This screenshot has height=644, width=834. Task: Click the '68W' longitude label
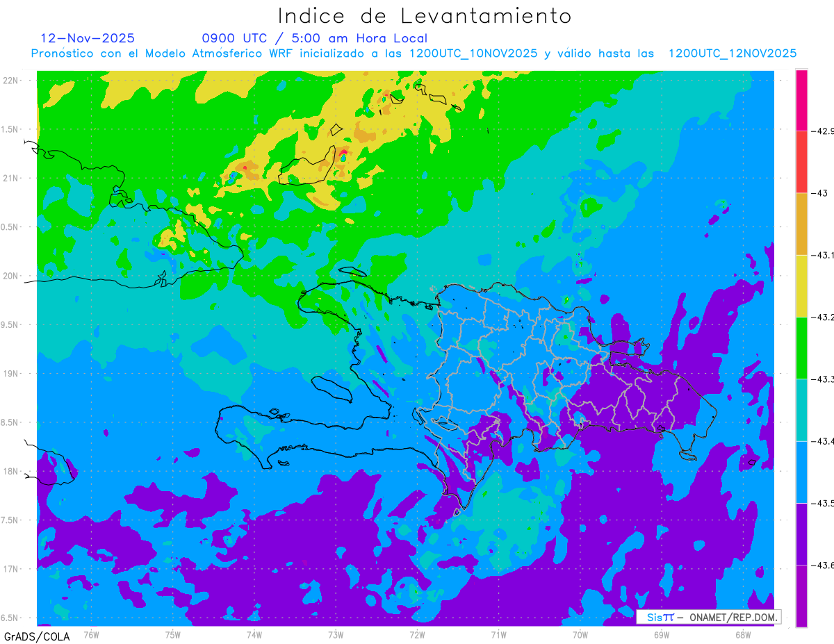pos(743,634)
